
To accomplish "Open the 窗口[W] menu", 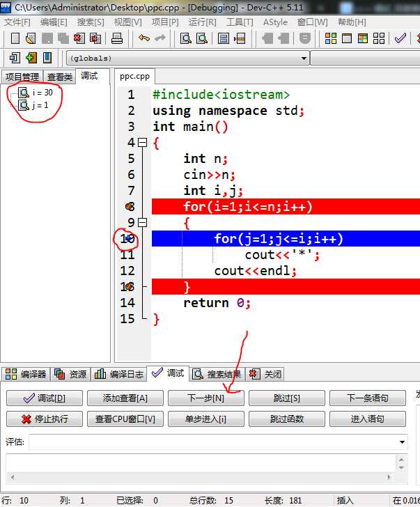I will click(x=312, y=22).
